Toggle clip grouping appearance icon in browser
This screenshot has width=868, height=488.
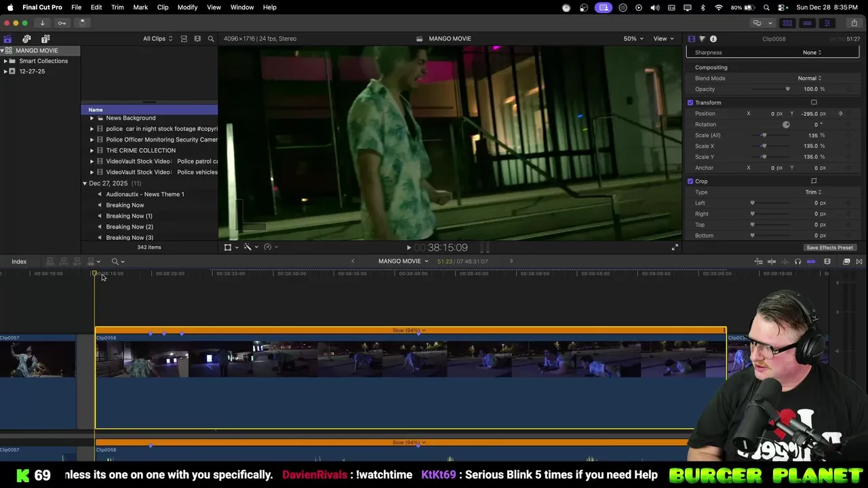tap(184, 39)
